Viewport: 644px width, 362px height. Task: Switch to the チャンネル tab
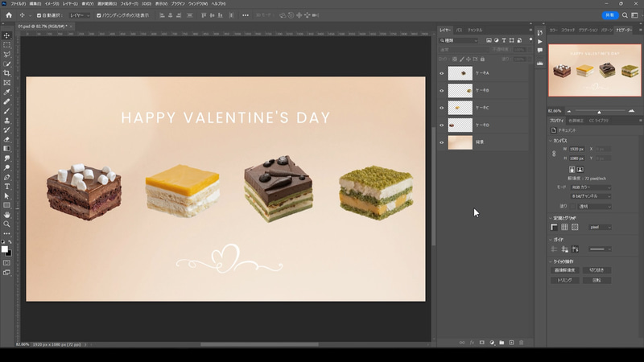475,30
